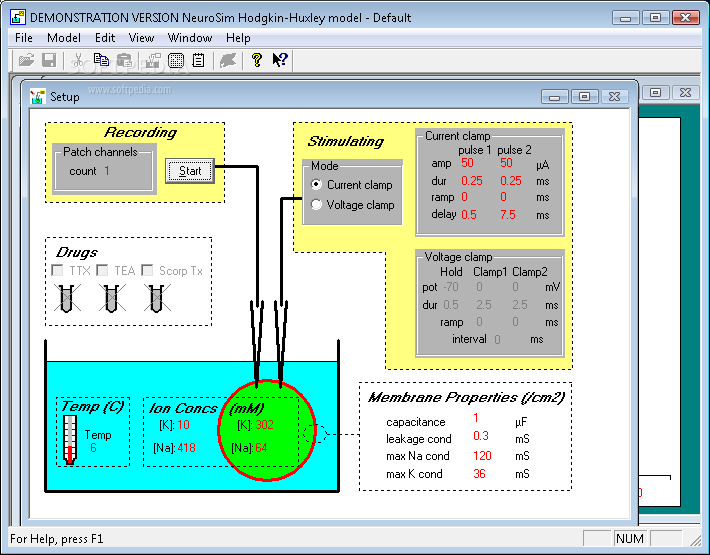Click the Clamp1 dur value 2.5

tap(484, 305)
